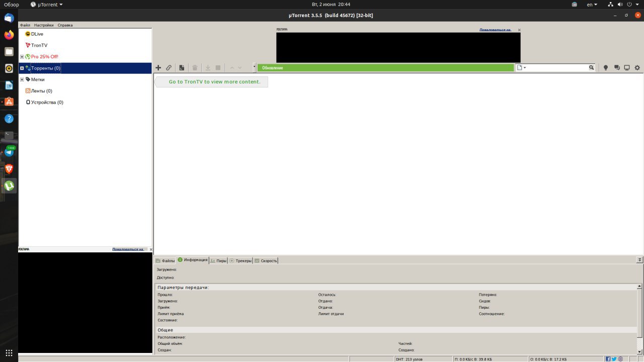This screenshot has height=362, width=644.
Task: Click the Start torrent download-arrow icon
Action: [x=208, y=67]
